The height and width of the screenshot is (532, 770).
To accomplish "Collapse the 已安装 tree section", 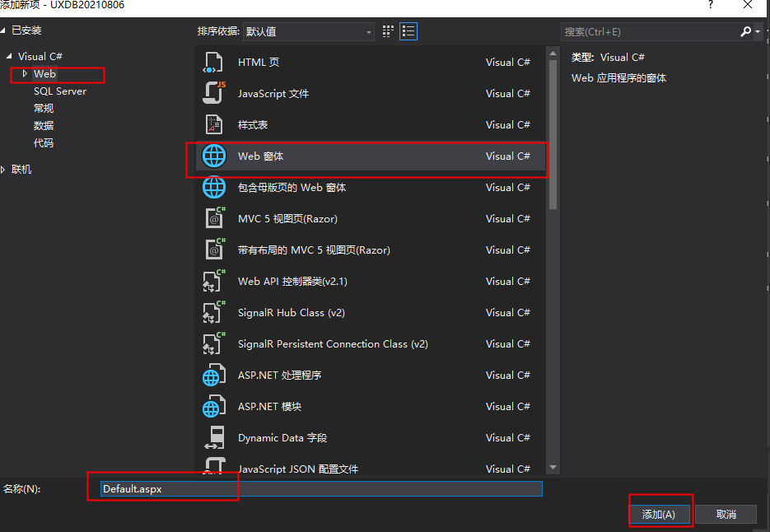I will click(5, 30).
